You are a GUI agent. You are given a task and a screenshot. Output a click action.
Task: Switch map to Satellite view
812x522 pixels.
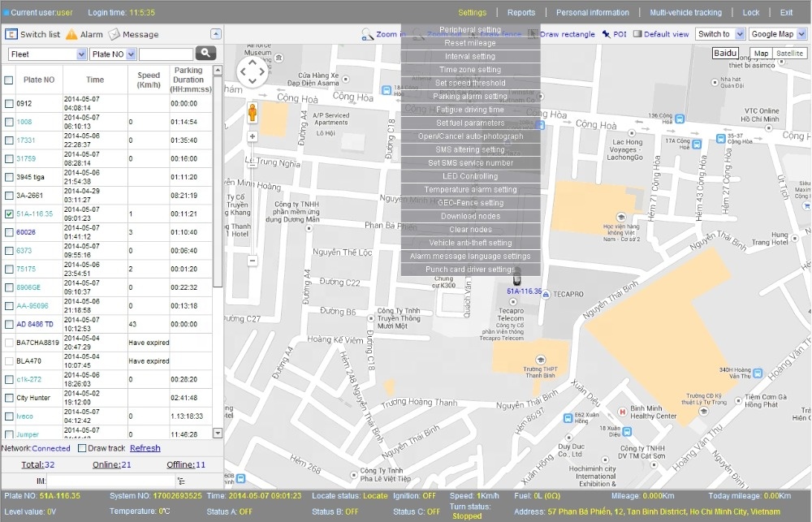coord(789,54)
